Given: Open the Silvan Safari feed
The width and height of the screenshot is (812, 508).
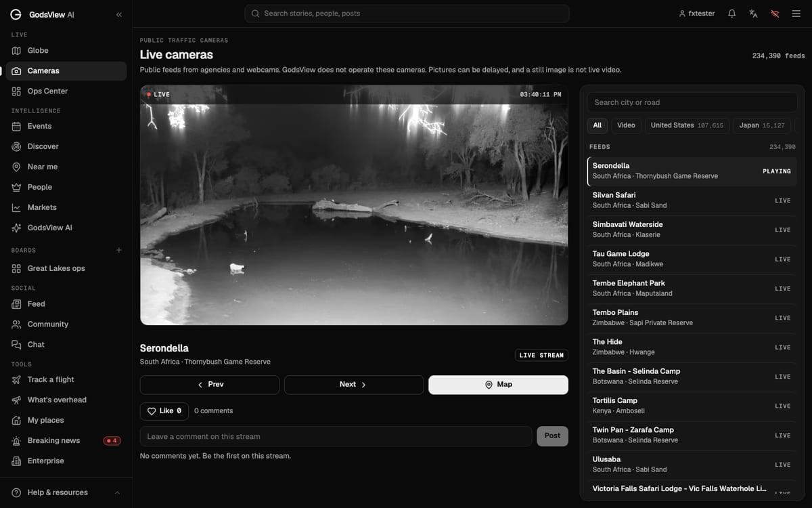Looking at the screenshot, I should [x=692, y=200].
